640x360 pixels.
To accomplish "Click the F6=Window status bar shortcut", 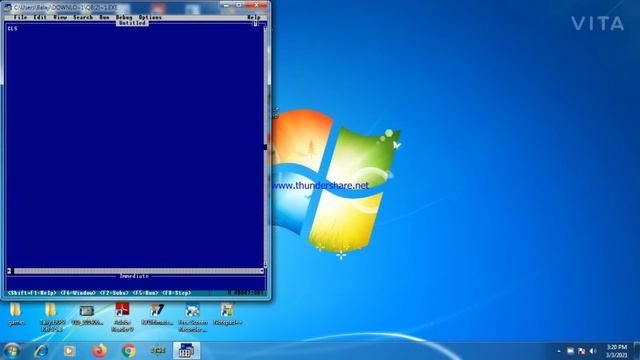I will click(78, 293).
